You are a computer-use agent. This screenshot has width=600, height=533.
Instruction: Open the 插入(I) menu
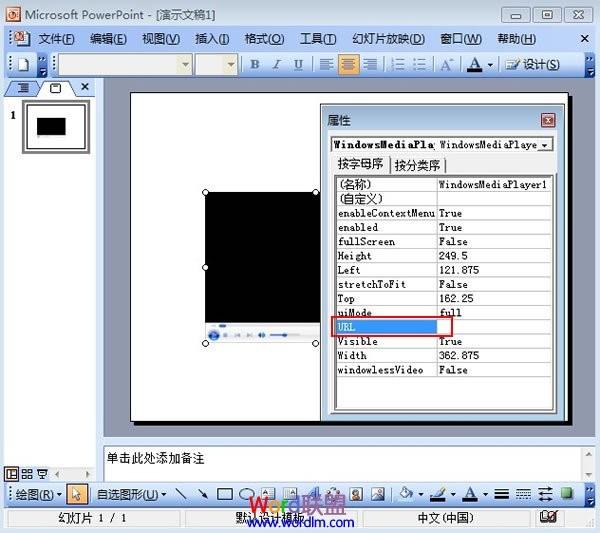point(212,39)
